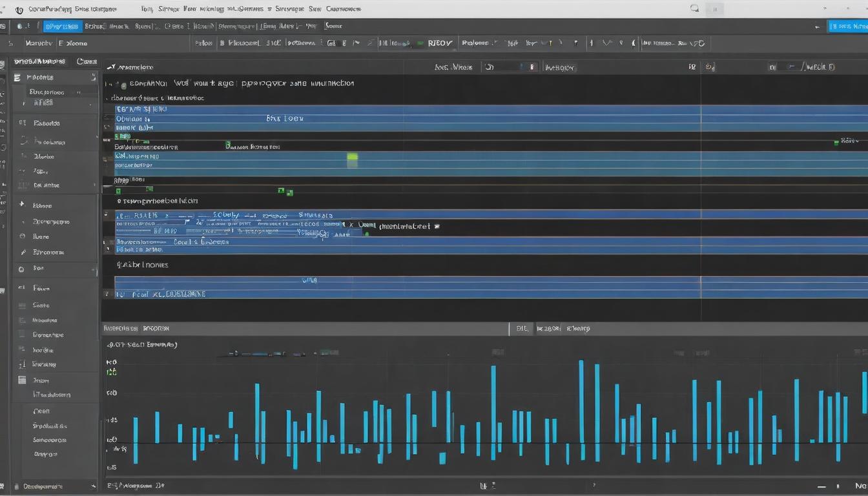Click the list icon near bottom of sidebar
868x496 pixels.
tap(22, 380)
